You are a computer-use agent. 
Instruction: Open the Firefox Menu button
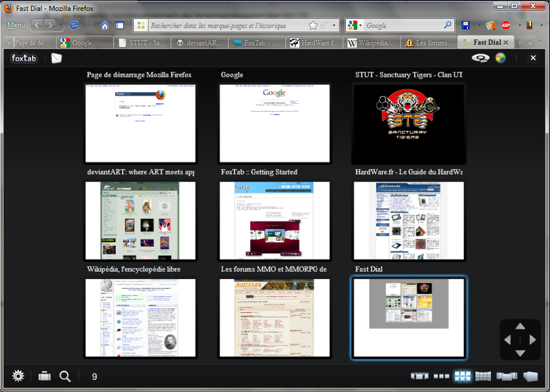point(16,25)
